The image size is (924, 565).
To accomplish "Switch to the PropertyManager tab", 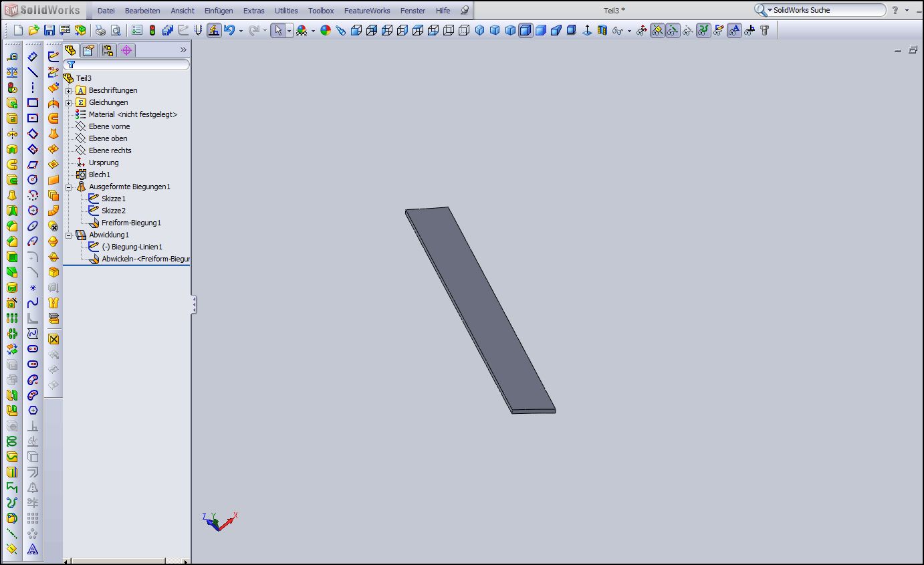I will [89, 50].
